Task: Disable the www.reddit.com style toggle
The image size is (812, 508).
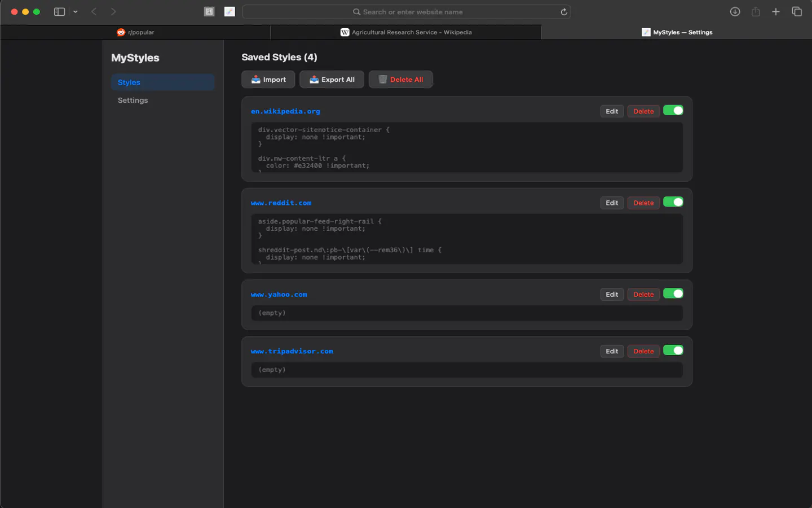Action: pyautogui.click(x=673, y=202)
